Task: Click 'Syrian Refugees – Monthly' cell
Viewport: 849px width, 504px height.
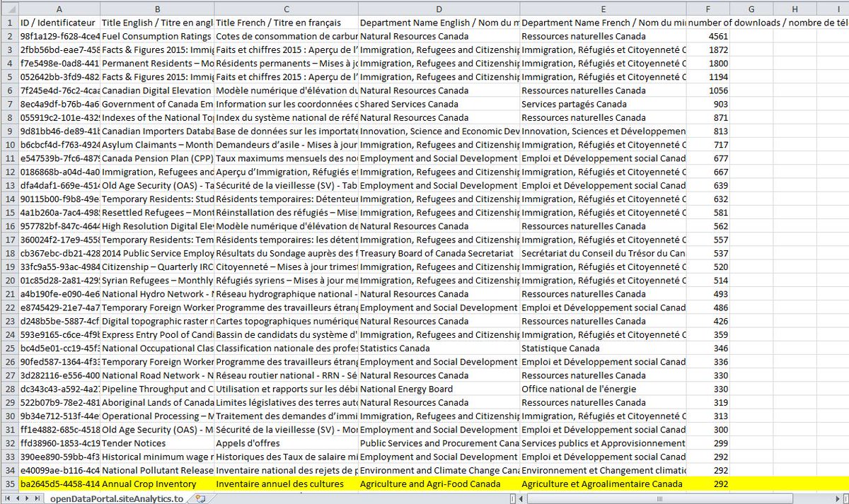Action: coord(157,280)
